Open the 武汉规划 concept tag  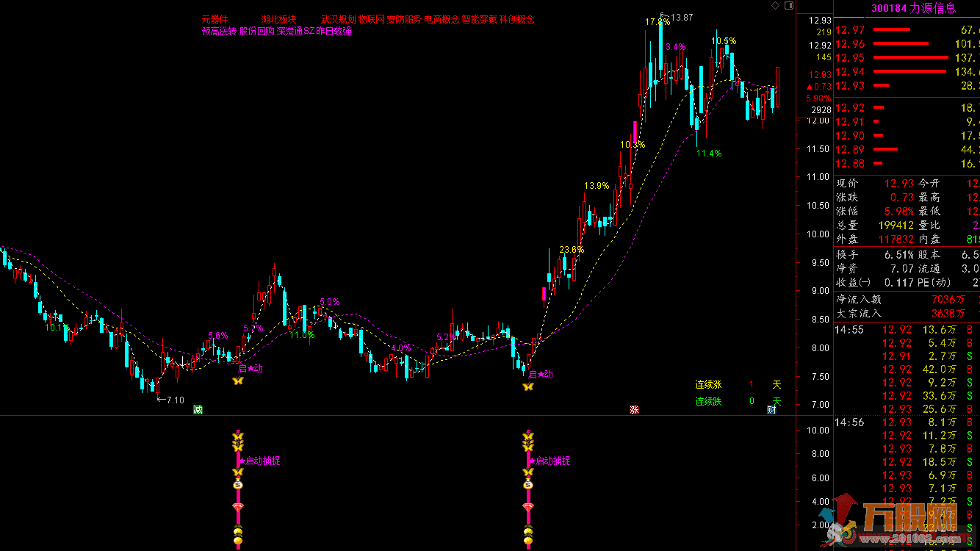338,20
